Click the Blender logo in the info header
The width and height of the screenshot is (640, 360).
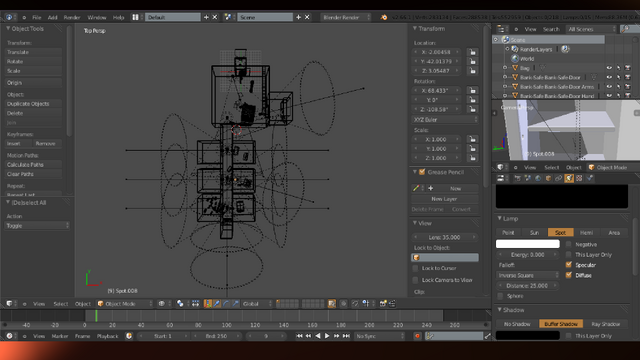pos(384,17)
